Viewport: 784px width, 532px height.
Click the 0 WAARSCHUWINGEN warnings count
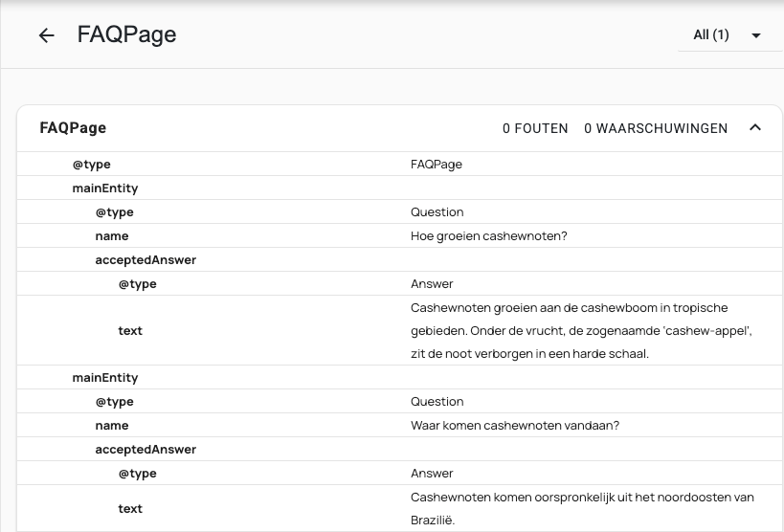coord(656,128)
